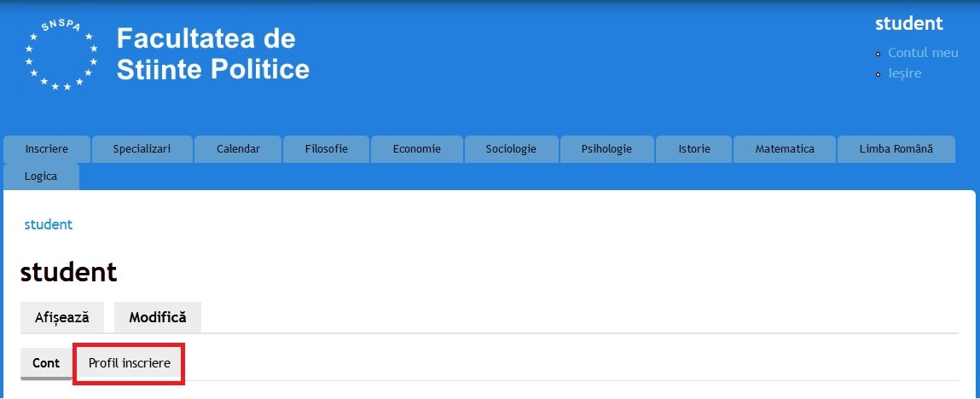Open the Specializari tab
This screenshot has width=980, height=399.
(142, 149)
